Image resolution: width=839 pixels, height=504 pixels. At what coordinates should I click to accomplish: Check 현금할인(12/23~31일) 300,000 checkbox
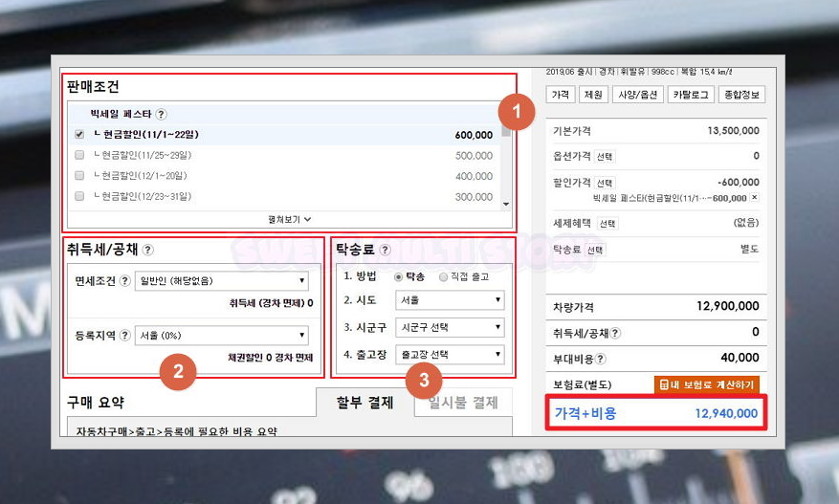pos(79,196)
